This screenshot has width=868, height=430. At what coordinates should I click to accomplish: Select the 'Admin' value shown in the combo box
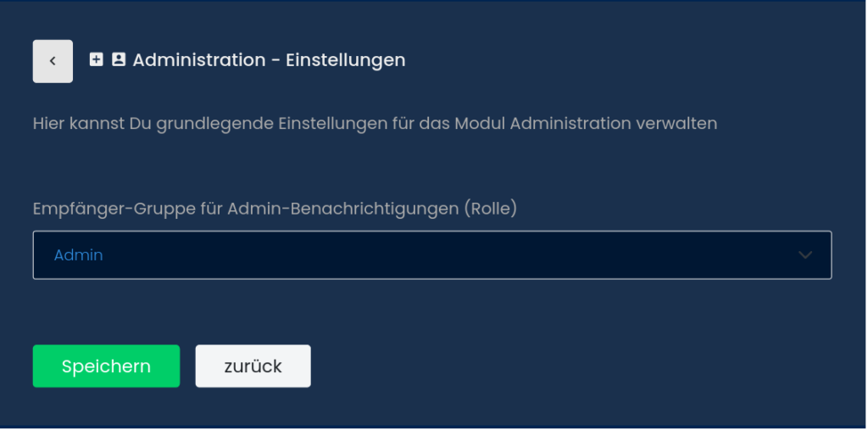(78, 254)
